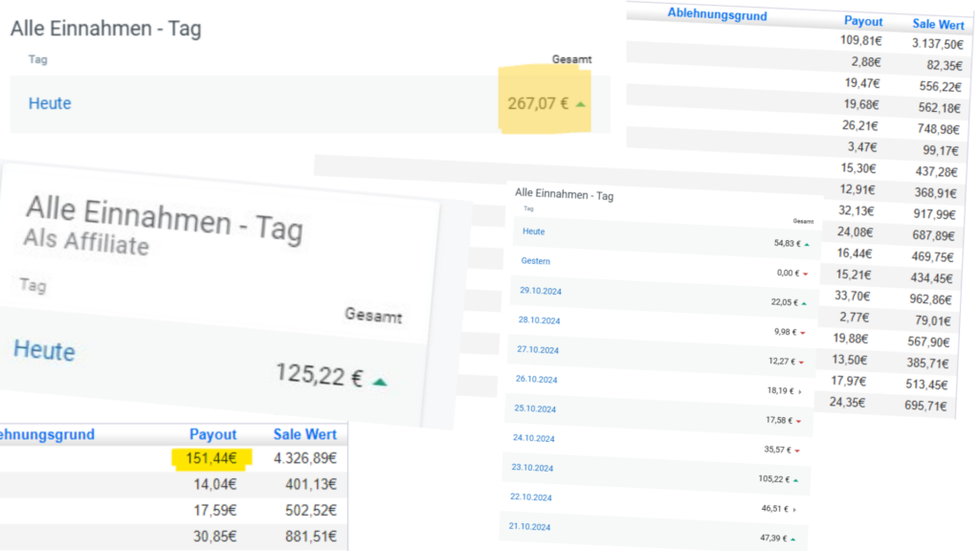Open the 25.10.2024 day link
This screenshot has height=551, width=980.
[535, 408]
